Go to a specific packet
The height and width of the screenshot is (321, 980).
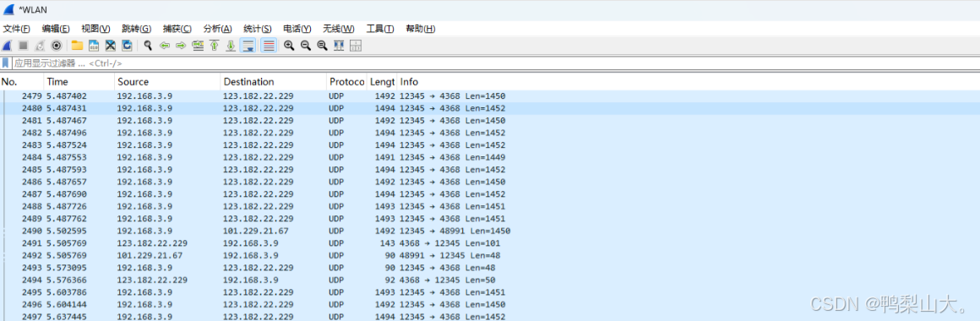point(199,46)
